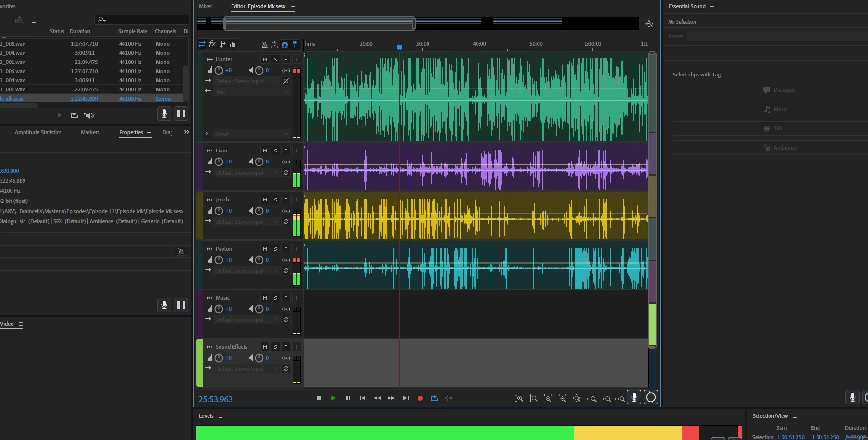
Task: Open Payton track Default Stereo Input dropdown
Action: [246, 271]
